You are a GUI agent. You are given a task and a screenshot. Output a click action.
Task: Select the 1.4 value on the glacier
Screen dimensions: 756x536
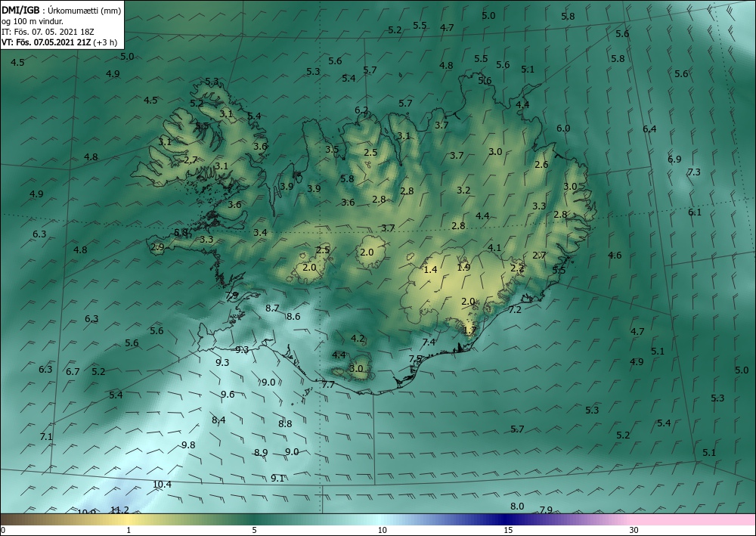tap(430, 270)
